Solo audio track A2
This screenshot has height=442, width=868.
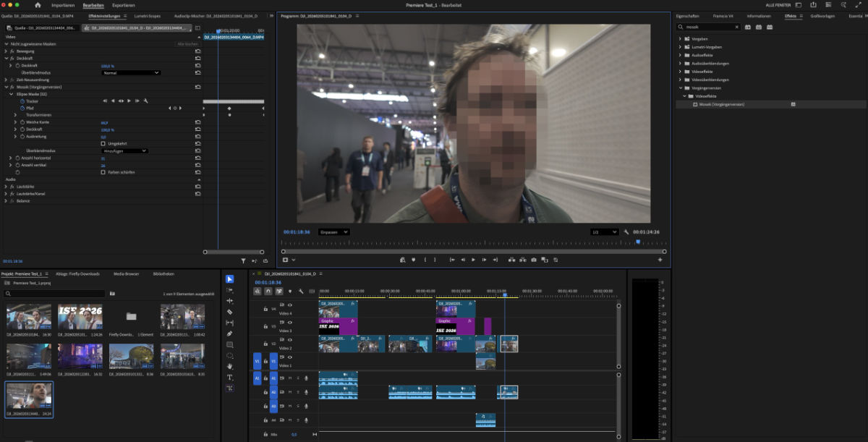click(x=298, y=392)
